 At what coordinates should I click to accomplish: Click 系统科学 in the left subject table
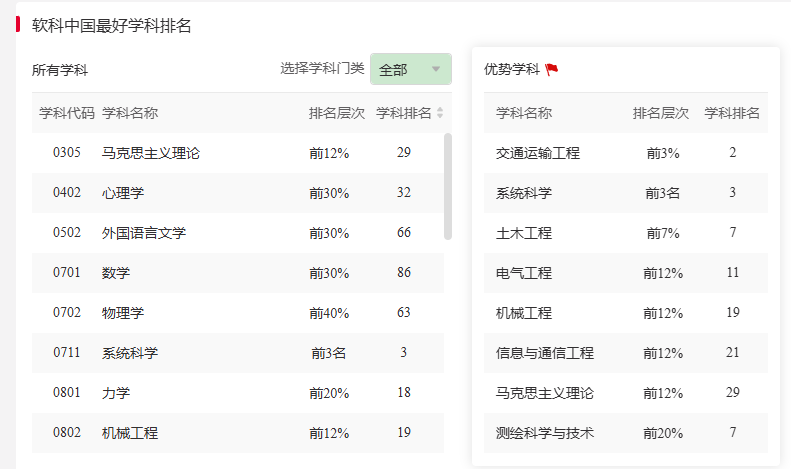129,353
